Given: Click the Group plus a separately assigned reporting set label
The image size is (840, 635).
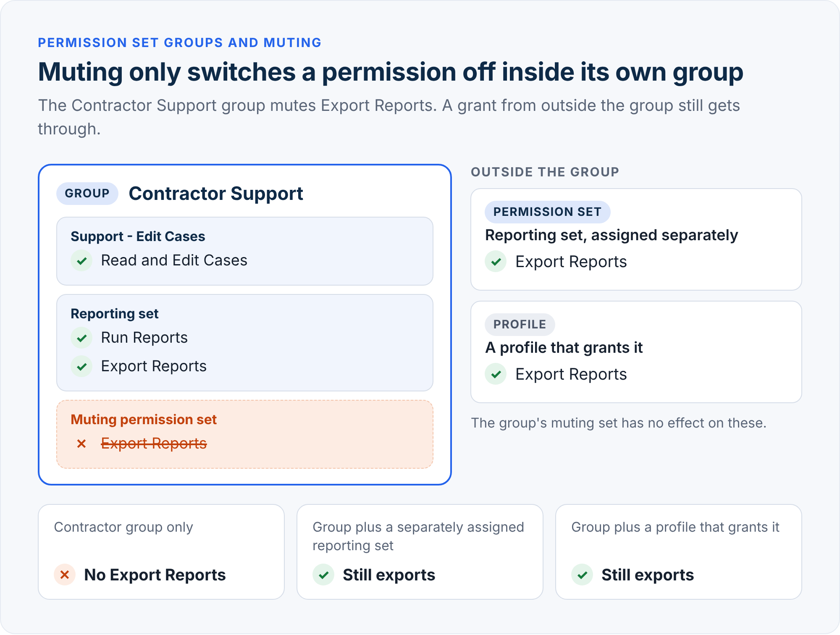Looking at the screenshot, I should (418, 536).
